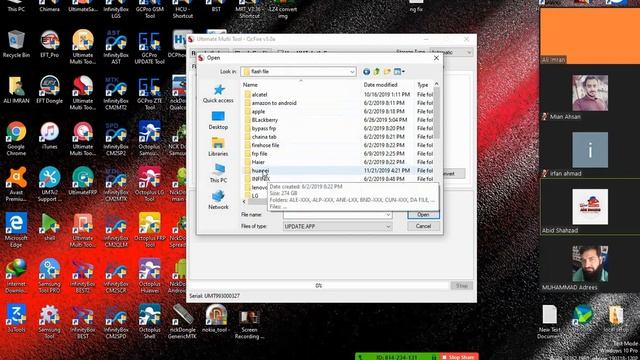Click Stop Share in the meeting bar

pyautogui.click(x=458, y=357)
